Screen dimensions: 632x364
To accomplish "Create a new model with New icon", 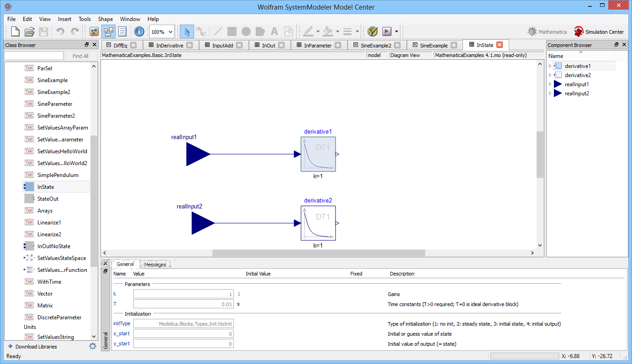I will click(15, 31).
